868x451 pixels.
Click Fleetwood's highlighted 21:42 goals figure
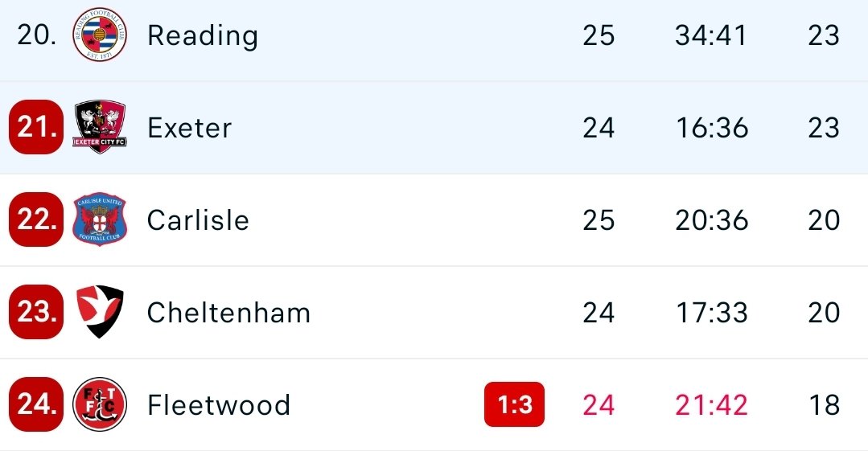point(711,404)
